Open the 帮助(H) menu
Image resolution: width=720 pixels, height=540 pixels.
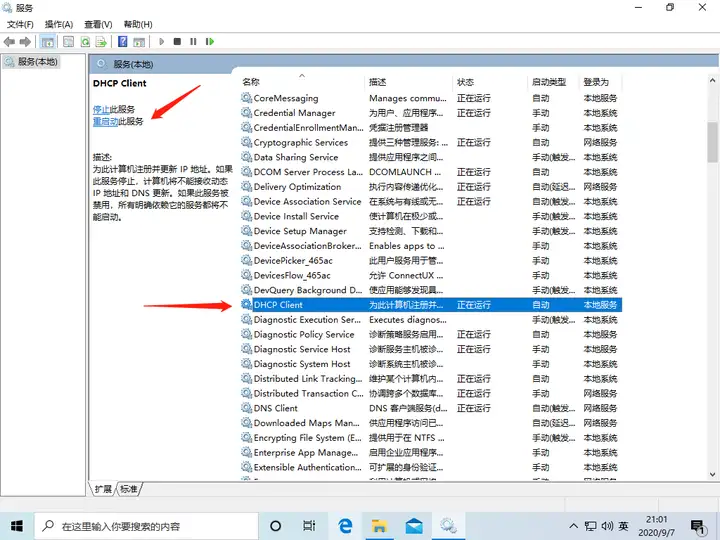(x=138, y=24)
